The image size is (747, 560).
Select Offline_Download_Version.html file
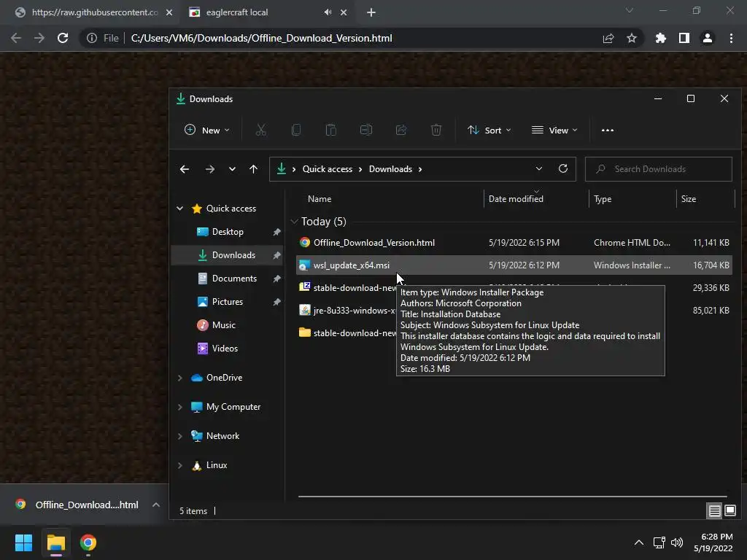point(514,243)
